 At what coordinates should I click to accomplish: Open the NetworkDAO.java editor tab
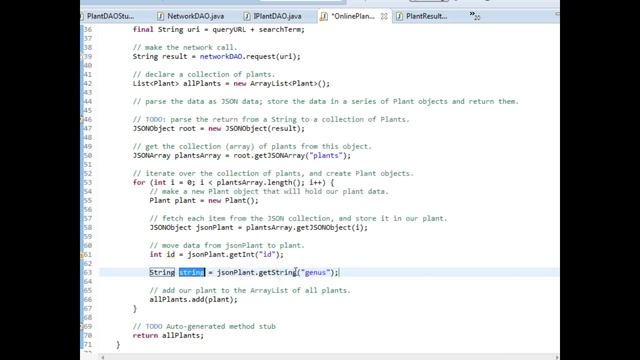[196, 16]
